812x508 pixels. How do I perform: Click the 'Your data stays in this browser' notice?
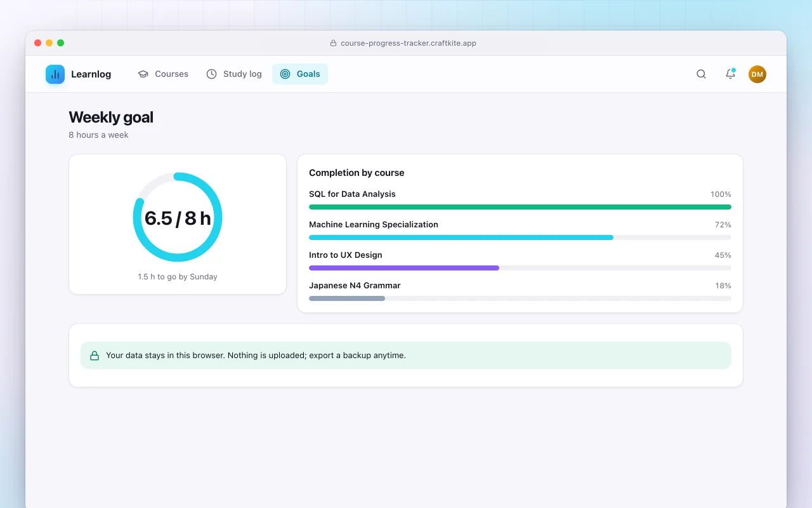pos(406,356)
